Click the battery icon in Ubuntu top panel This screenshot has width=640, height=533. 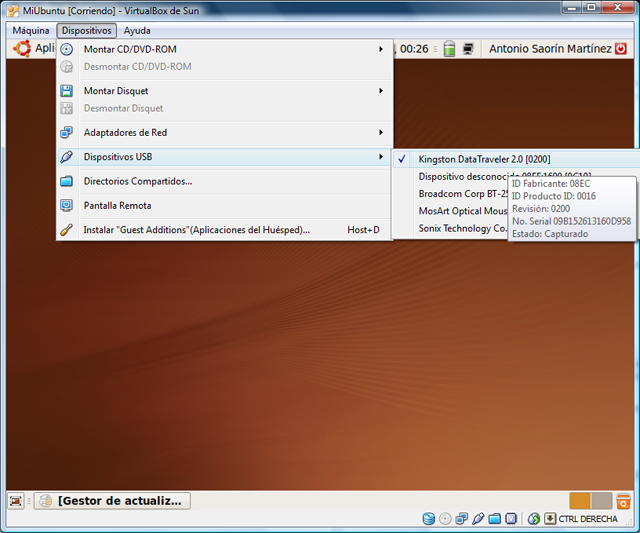coord(449,49)
